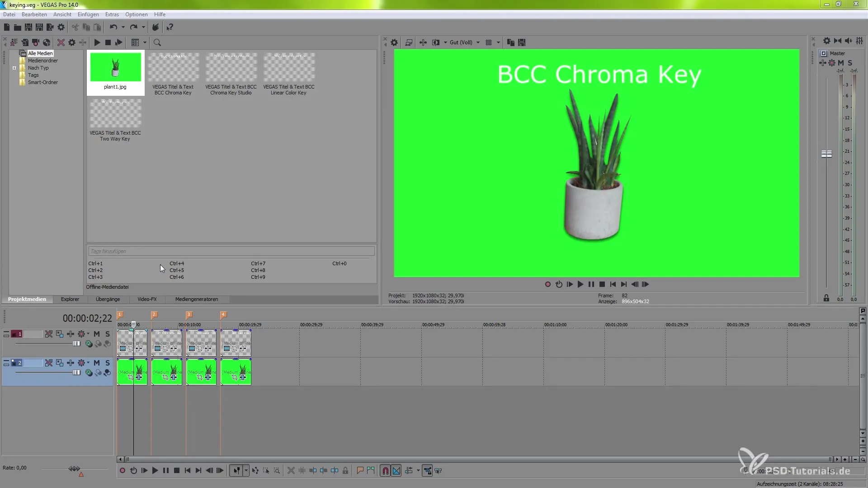The image size is (868, 488).
Task: Open the Optionen menu
Action: (x=137, y=14)
